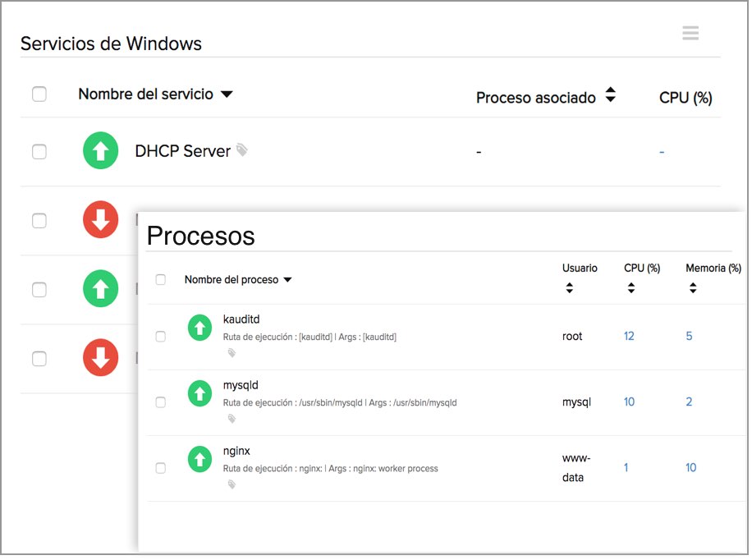Click the green status arrow next to mysqld

pos(199,393)
